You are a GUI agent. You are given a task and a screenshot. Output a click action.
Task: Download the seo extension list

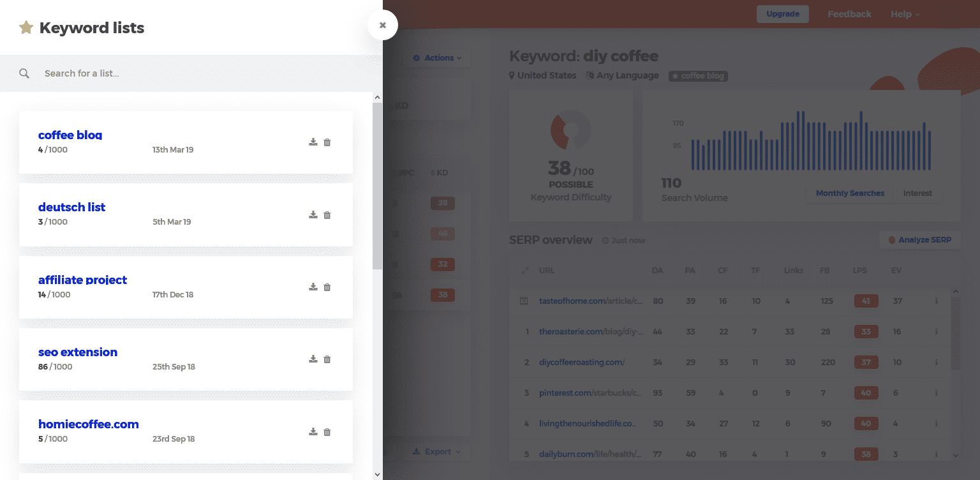[x=313, y=359]
